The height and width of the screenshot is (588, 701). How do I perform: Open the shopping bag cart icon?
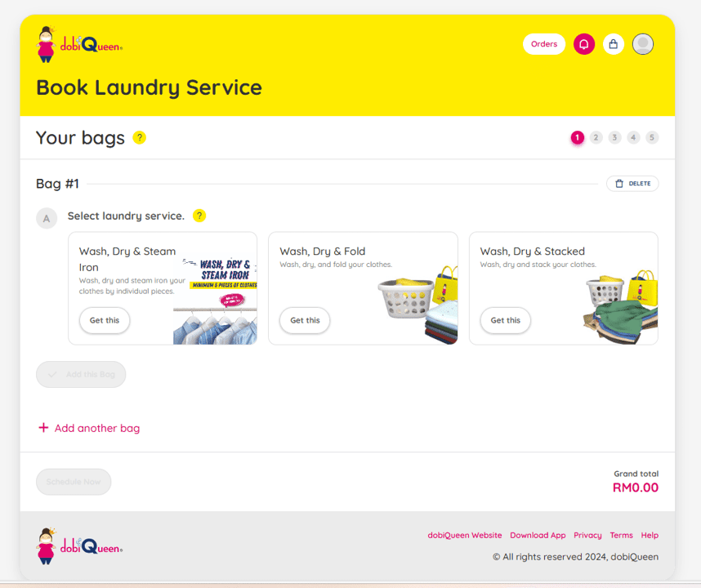pos(614,44)
